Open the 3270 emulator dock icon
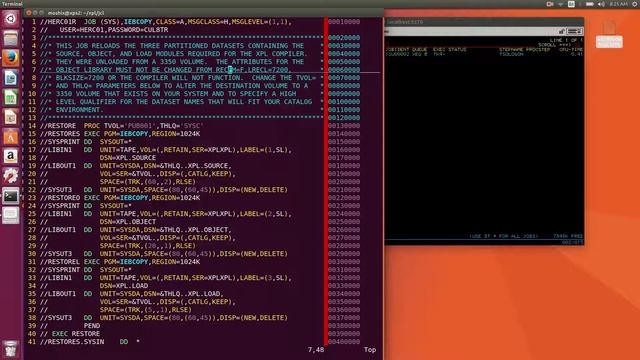The image size is (640, 360). point(11,216)
